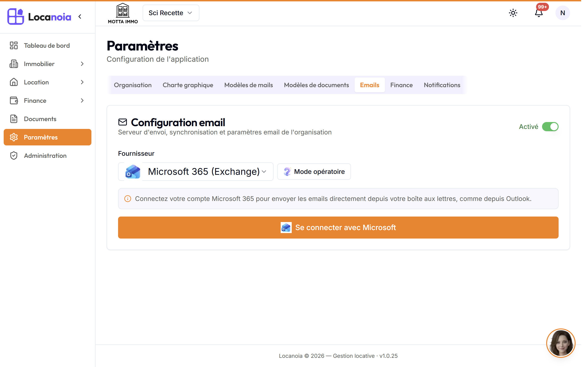Open the Mode opératoire guide
Image resolution: width=588 pixels, height=367 pixels.
314,172
